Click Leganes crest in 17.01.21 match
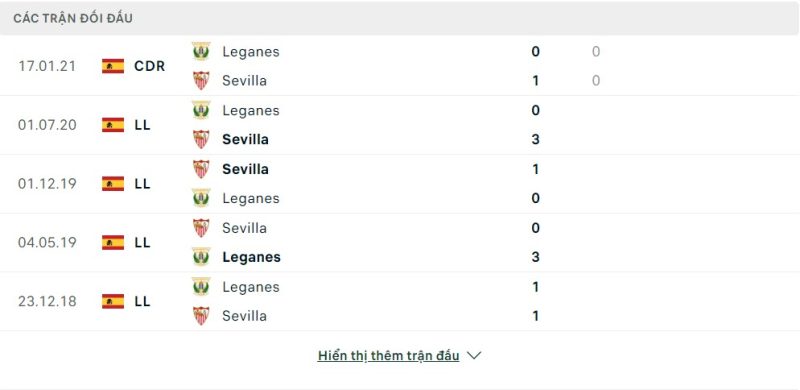 [201, 52]
